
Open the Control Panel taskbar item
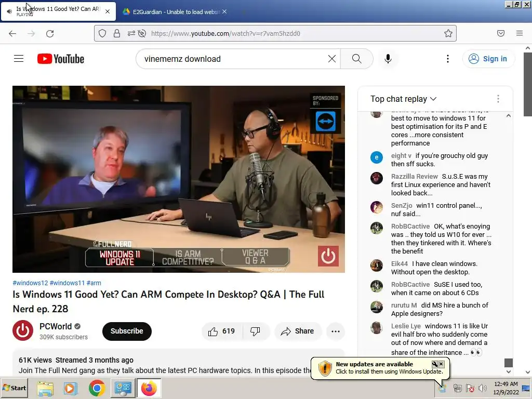123,388
